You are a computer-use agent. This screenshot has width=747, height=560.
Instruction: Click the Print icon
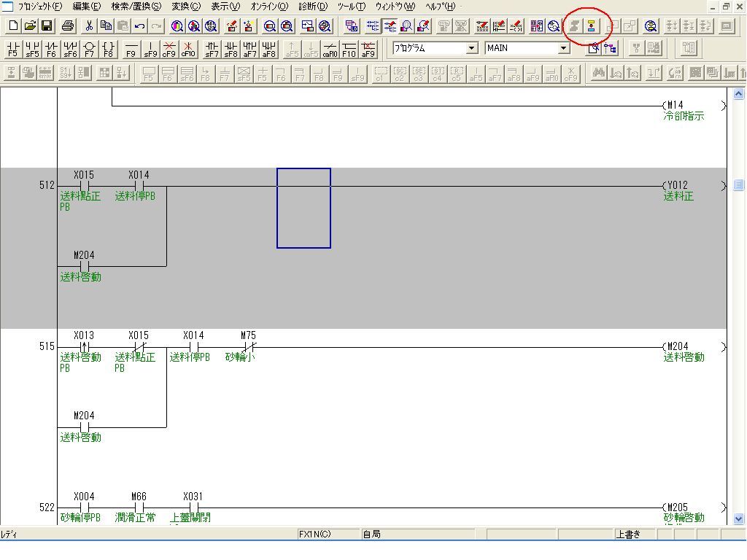pos(68,26)
